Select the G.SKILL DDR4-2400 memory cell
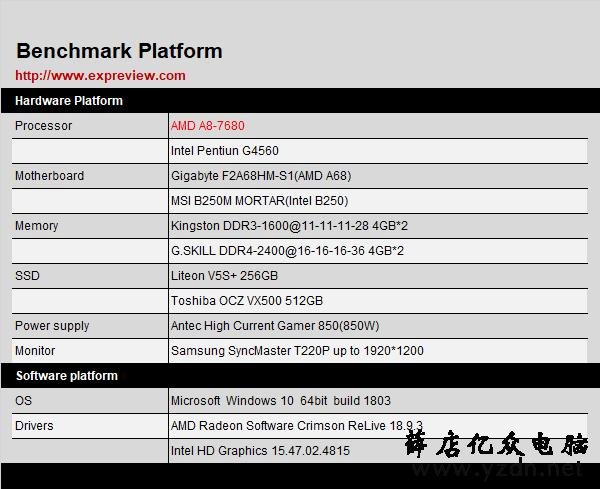The image size is (600, 489). point(378,251)
